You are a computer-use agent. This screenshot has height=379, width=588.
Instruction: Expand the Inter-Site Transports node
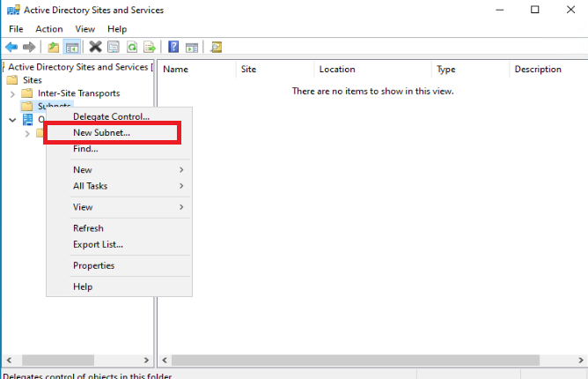point(12,93)
